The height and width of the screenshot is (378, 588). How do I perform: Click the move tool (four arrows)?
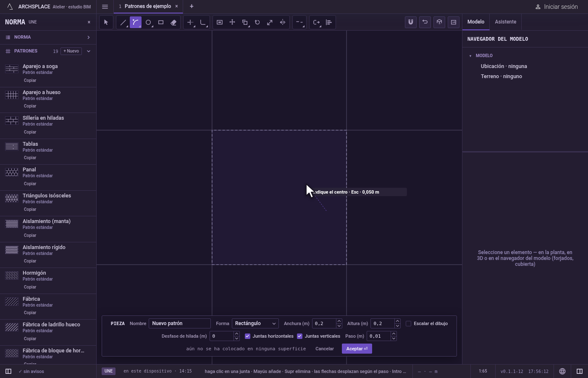click(232, 22)
